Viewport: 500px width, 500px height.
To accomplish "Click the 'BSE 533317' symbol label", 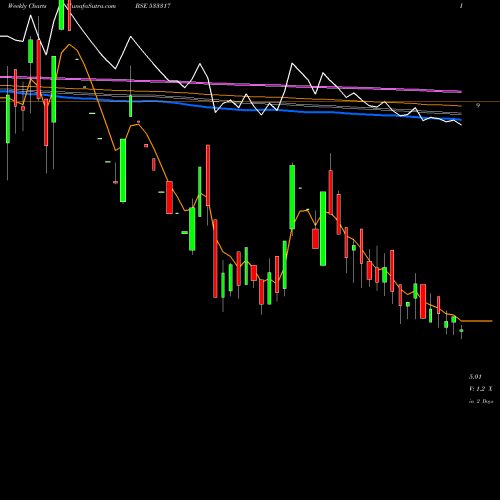I will click(153, 6).
